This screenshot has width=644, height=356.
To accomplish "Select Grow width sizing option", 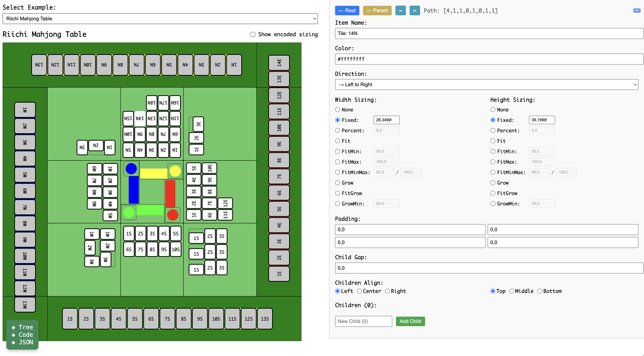I will click(x=337, y=183).
